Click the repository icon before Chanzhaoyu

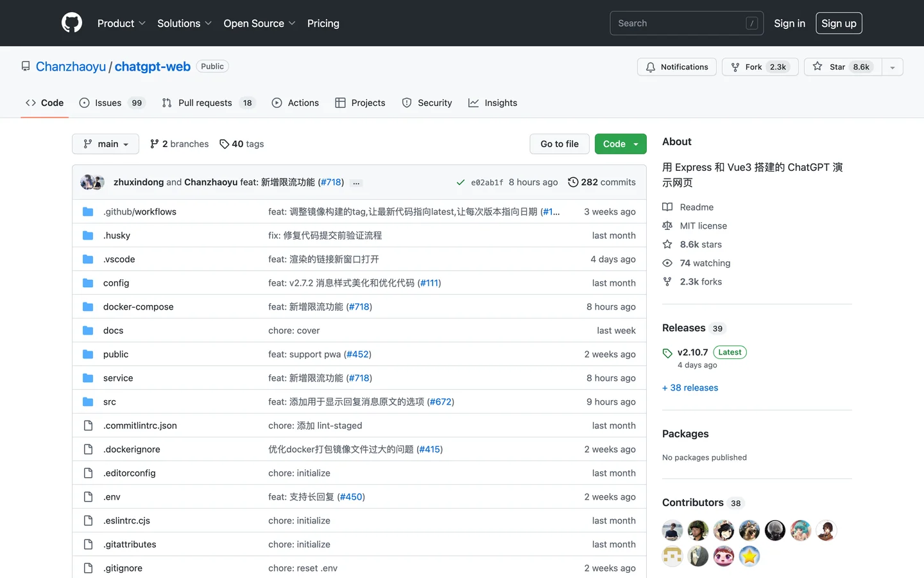[26, 66]
